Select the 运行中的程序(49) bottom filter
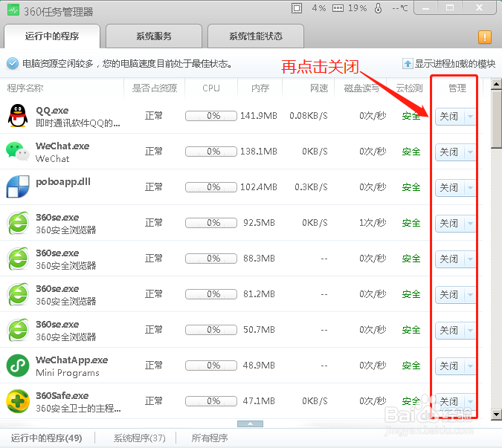Viewport: 502px width, 448px height. (46, 438)
